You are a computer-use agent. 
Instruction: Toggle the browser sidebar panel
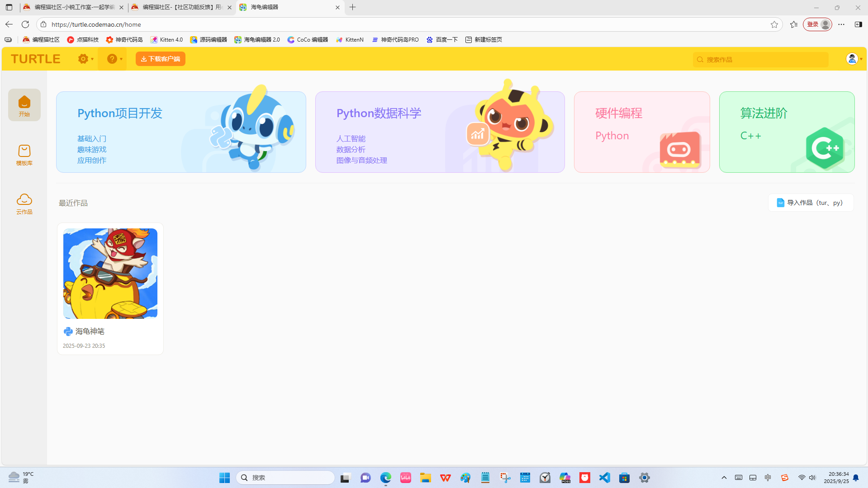(x=858, y=24)
